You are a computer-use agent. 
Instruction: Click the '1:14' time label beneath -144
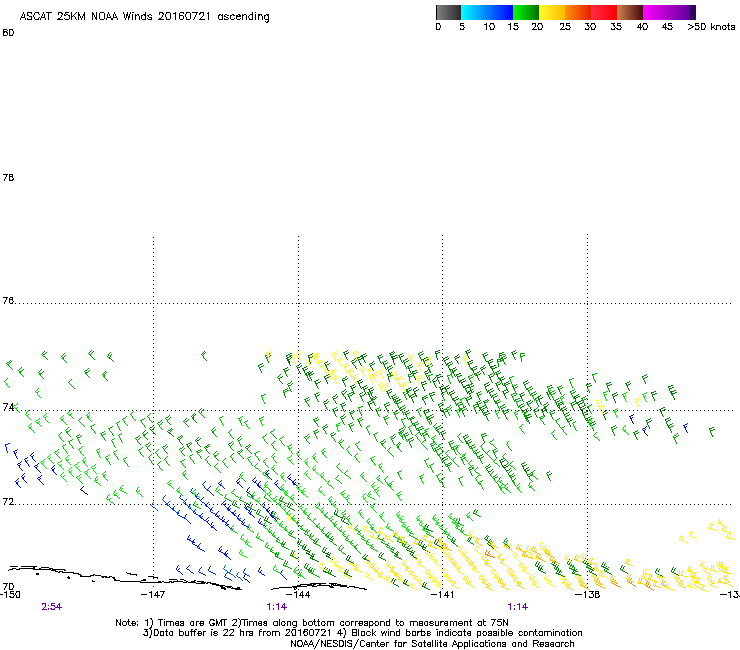277,607
